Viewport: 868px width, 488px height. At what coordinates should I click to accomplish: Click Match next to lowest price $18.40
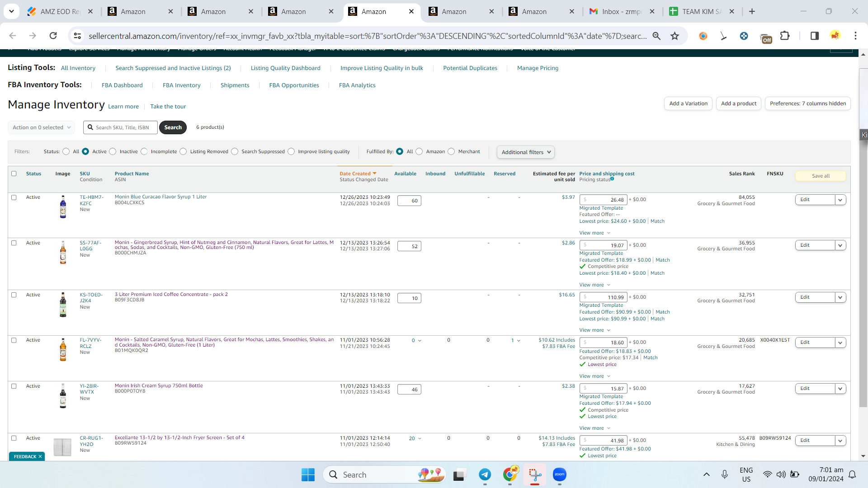point(657,273)
